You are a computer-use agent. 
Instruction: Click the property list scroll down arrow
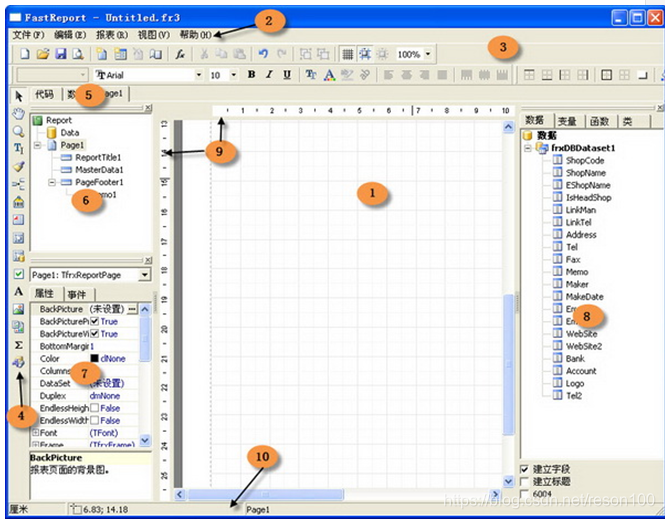click(145, 440)
